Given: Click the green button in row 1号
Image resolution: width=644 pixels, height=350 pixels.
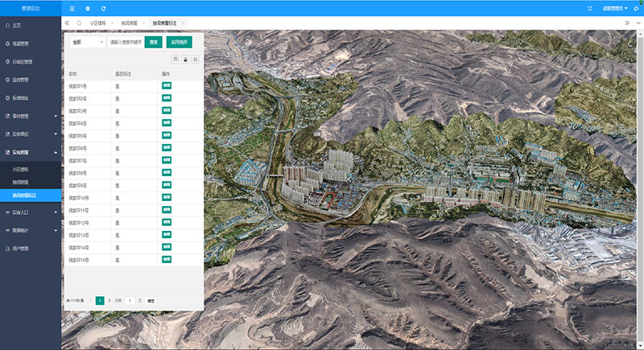Looking at the screenshot, I should pos(167,86).
